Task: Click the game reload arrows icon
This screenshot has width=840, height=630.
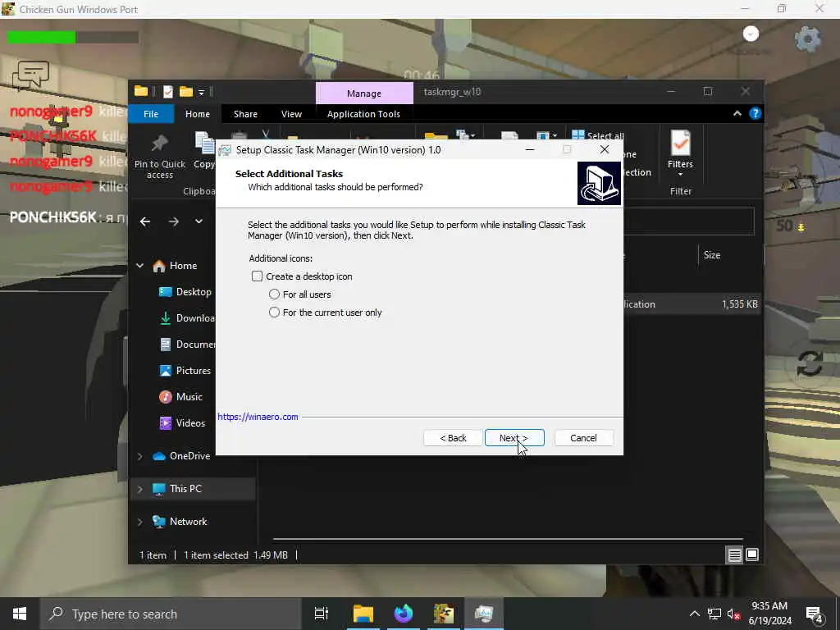Action: tap(809, 363)
